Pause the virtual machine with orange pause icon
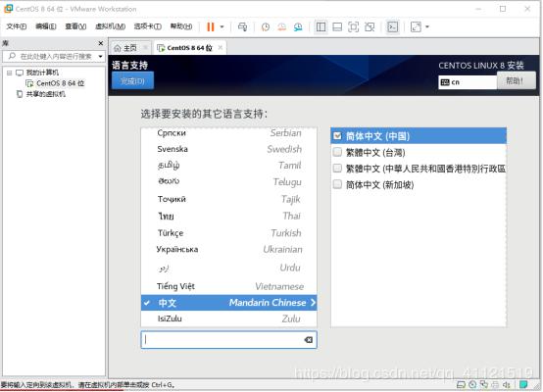 click(210, 26)
